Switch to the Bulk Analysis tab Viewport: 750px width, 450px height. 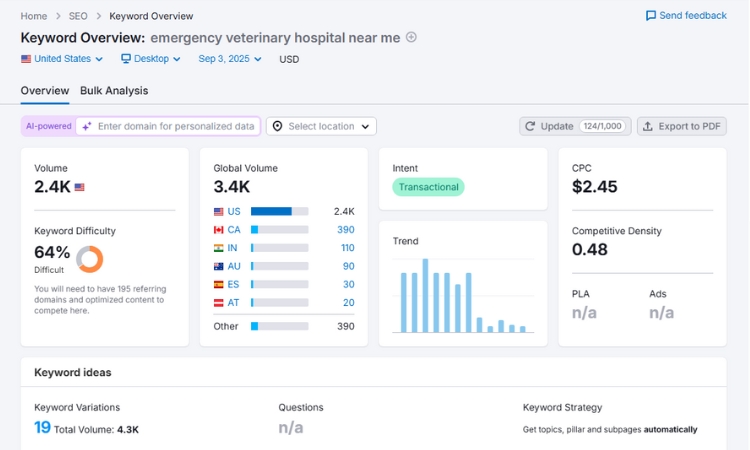pos(114,91)
